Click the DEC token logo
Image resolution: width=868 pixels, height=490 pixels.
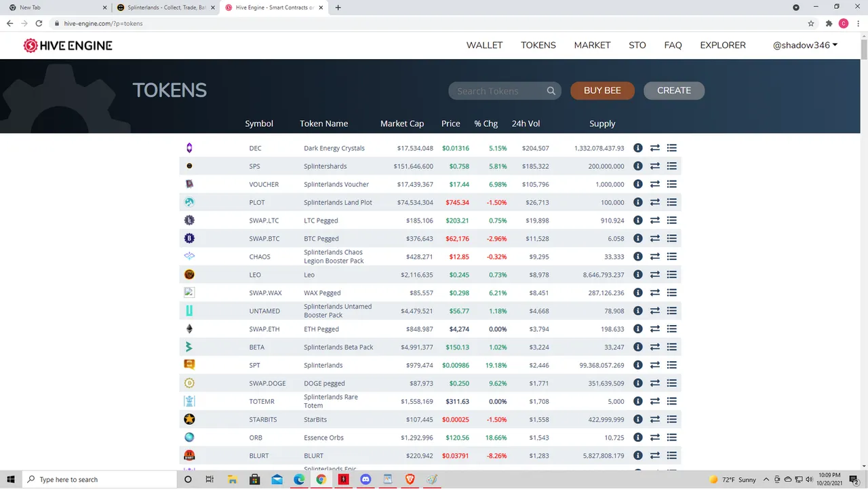point(189,148)
